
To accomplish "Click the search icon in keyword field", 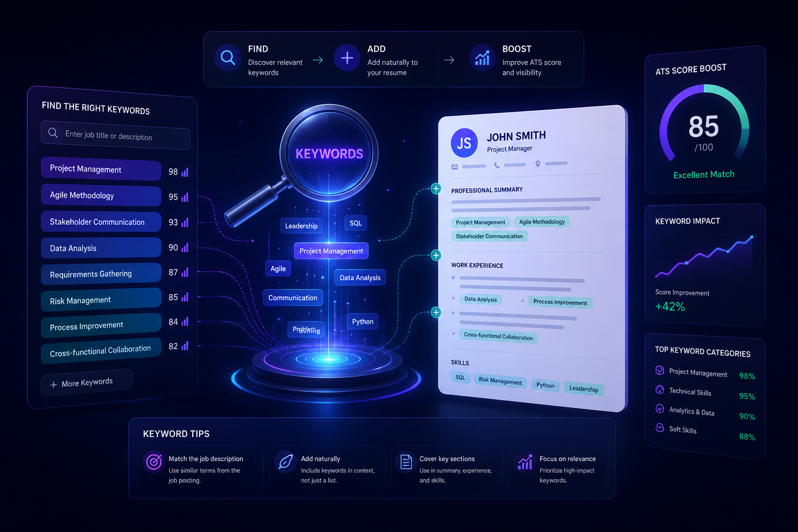I will (x=53, y=133).
